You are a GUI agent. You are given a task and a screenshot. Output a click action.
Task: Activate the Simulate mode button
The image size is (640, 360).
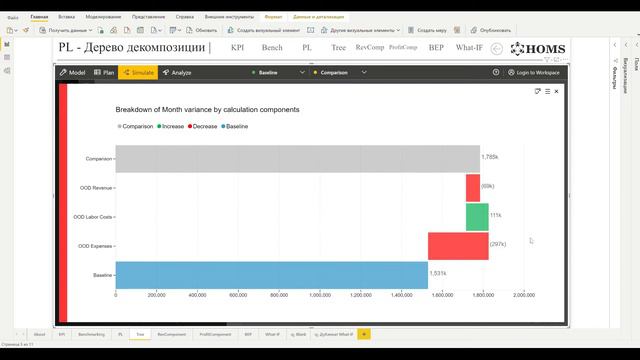tap(138, 73)
